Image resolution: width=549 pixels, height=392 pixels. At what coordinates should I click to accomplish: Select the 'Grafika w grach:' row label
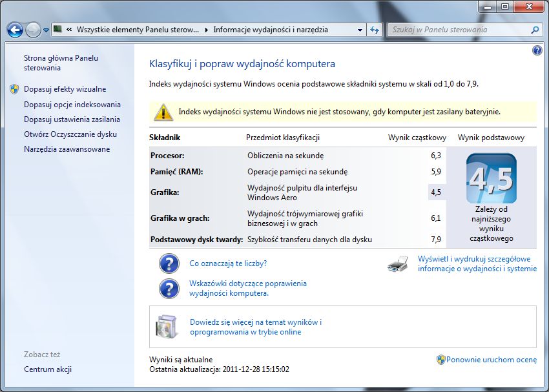click(x=180, y=218)
